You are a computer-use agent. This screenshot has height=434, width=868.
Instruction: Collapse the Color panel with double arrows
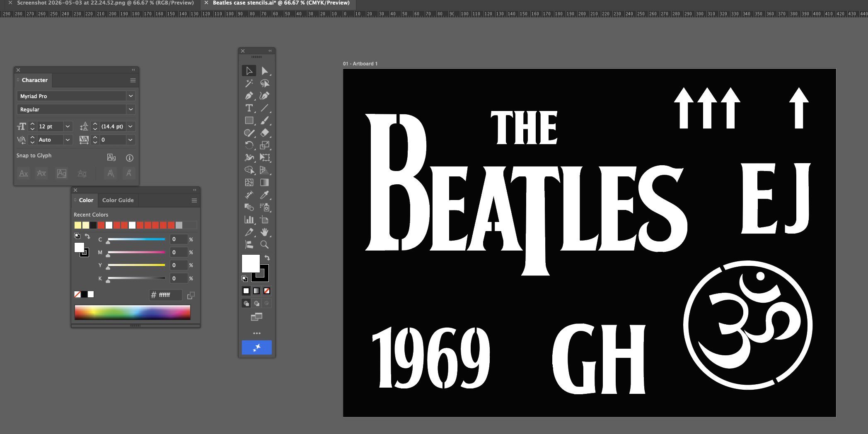pos(195,190)
